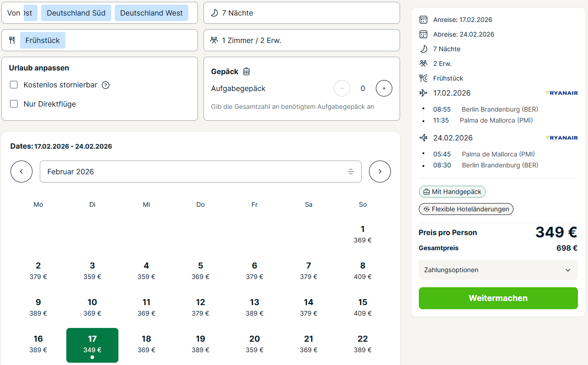Select the Deutschland West departure tag
This screenshot has width=588, height=365.
(x=151, y=13)
